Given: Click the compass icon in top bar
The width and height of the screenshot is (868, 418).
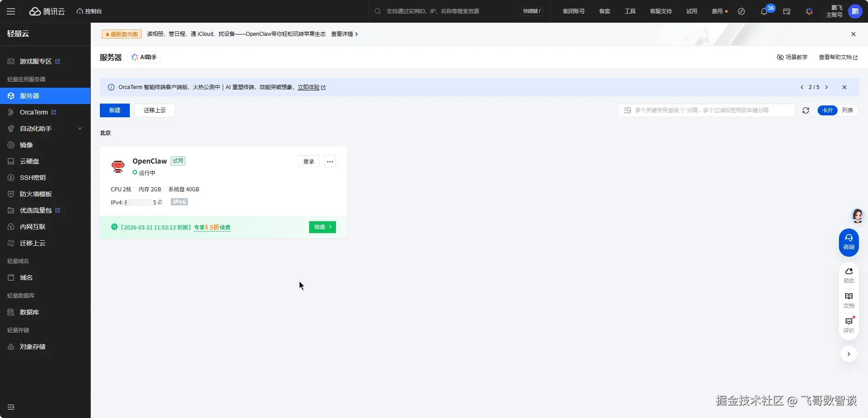Looking at the screenshot, I should click(x=741, y=11).
